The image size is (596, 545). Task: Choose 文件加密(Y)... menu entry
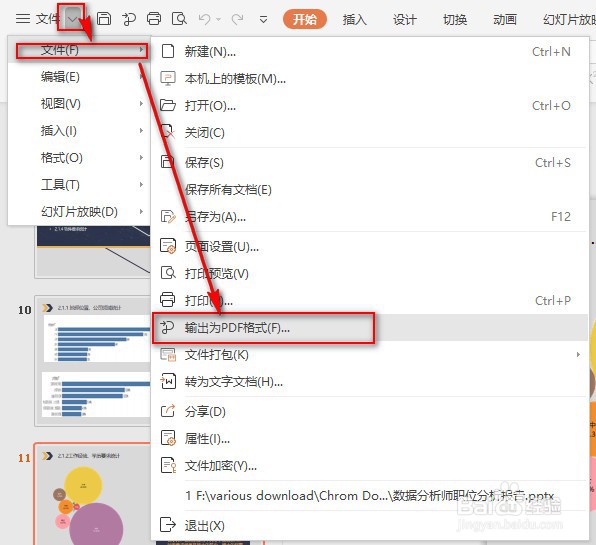369,466
